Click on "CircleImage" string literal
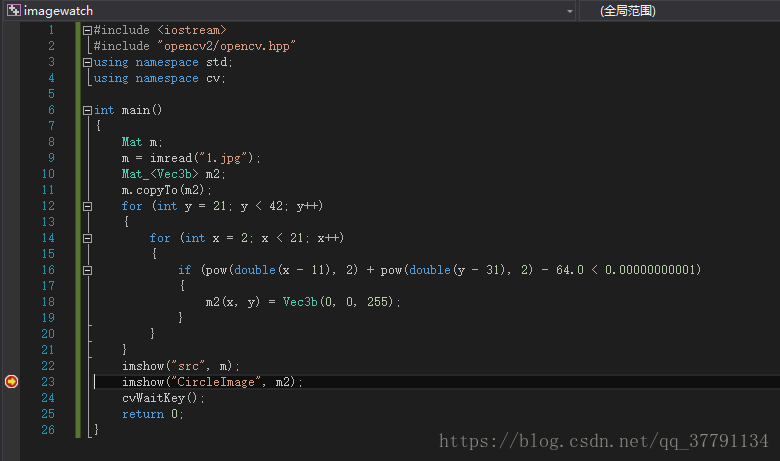This screenshot has height=461, width=780. tap(216, 382)
